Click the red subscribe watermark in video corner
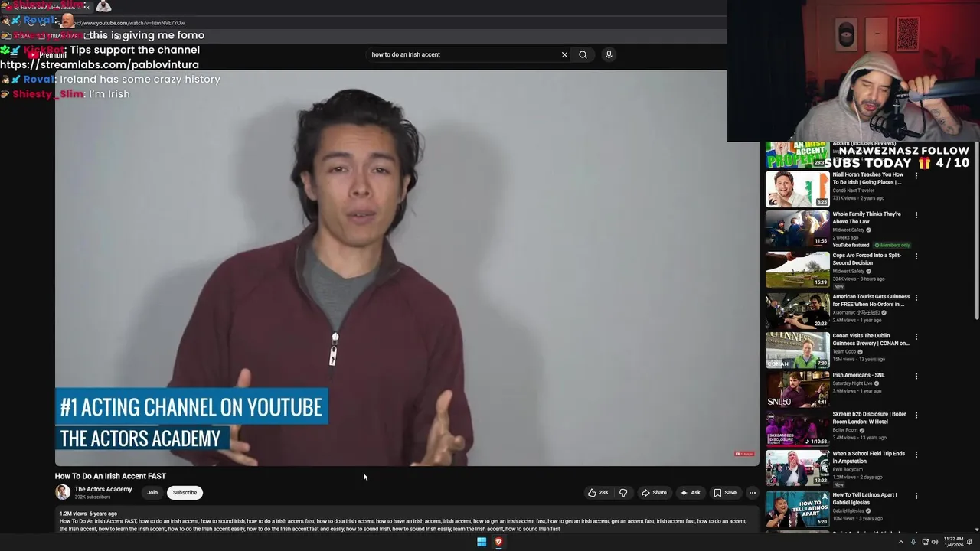The height and width of the screenshot is (551, 980). [744, 454]
